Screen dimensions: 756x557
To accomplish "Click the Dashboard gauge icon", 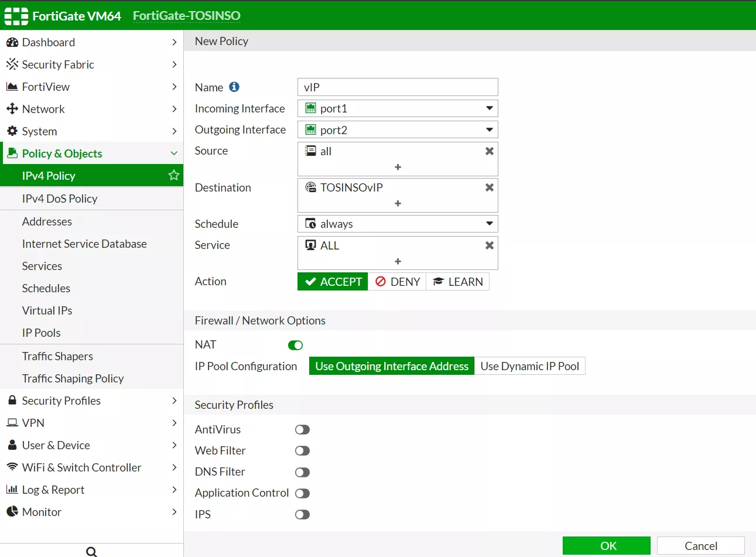I will [12, 42].
